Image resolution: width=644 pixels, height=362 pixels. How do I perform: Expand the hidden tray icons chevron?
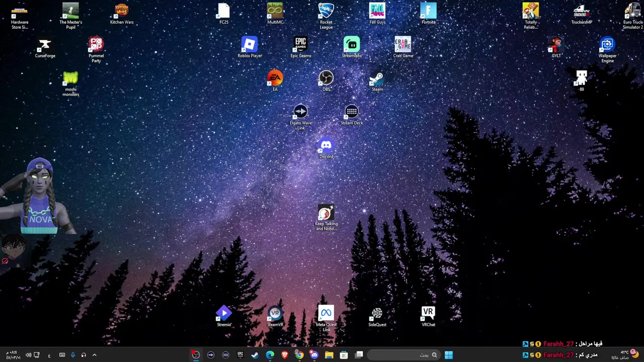[94, 355]
